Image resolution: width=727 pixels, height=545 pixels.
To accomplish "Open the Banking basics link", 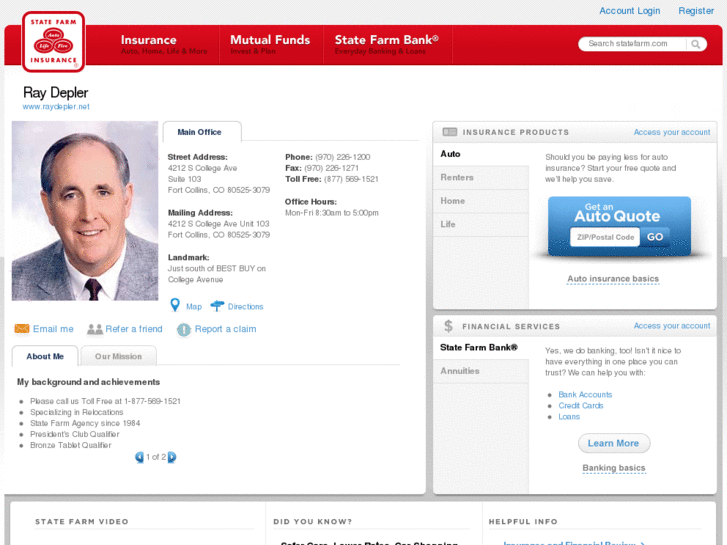I will [613, 468].
